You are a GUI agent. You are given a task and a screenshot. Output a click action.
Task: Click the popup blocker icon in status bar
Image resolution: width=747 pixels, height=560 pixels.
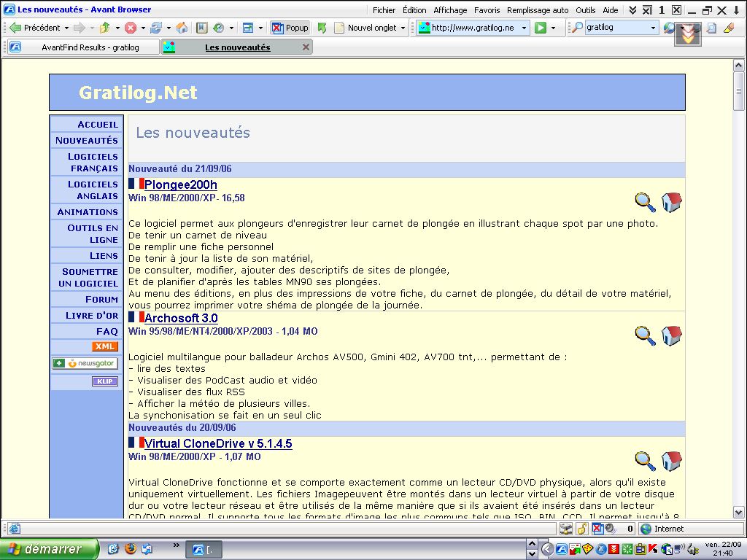click(x=597, y=529)
